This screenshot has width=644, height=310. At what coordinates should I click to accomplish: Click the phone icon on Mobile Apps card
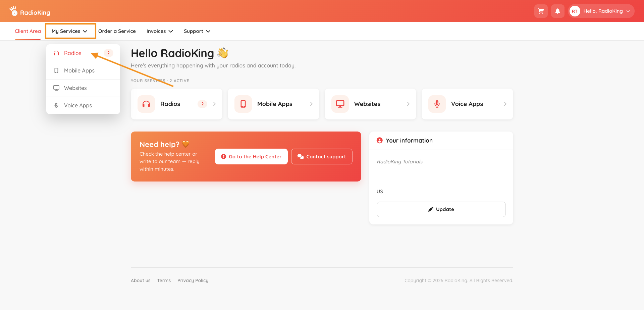[243, 104]
